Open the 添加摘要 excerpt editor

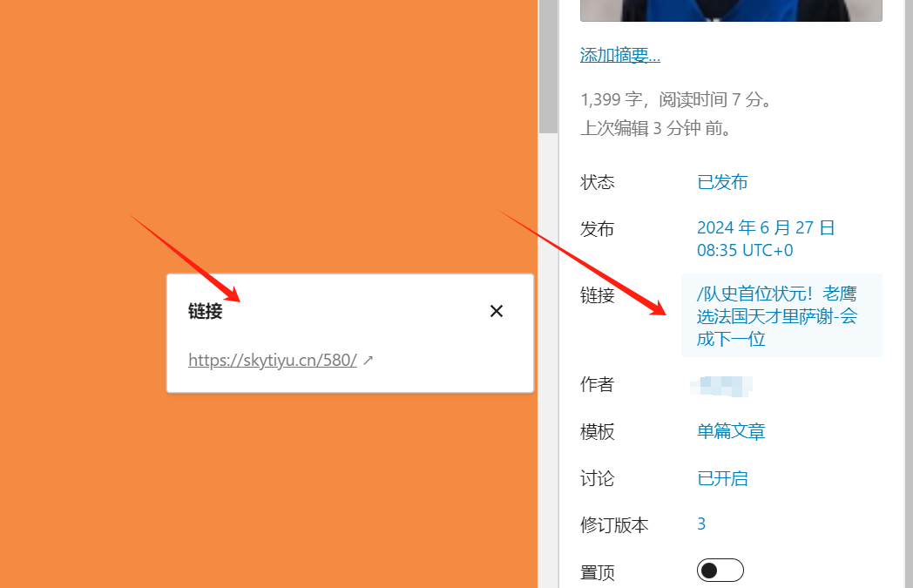[619, 54]
